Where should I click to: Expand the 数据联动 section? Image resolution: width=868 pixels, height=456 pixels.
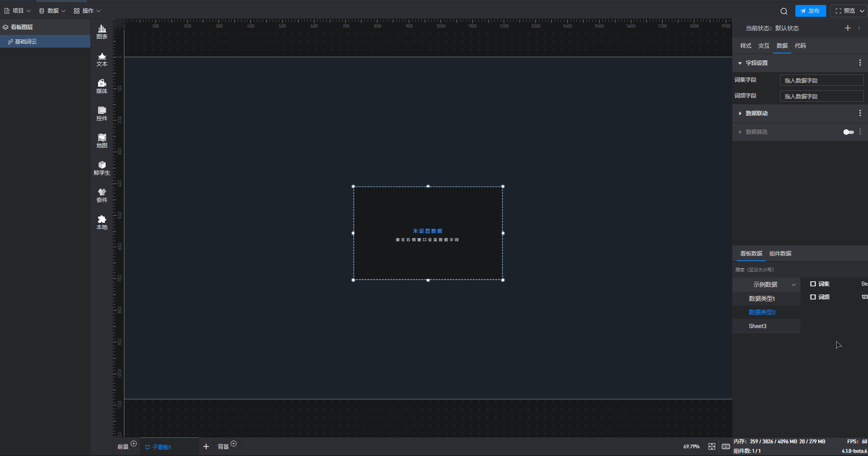point(740,113)
